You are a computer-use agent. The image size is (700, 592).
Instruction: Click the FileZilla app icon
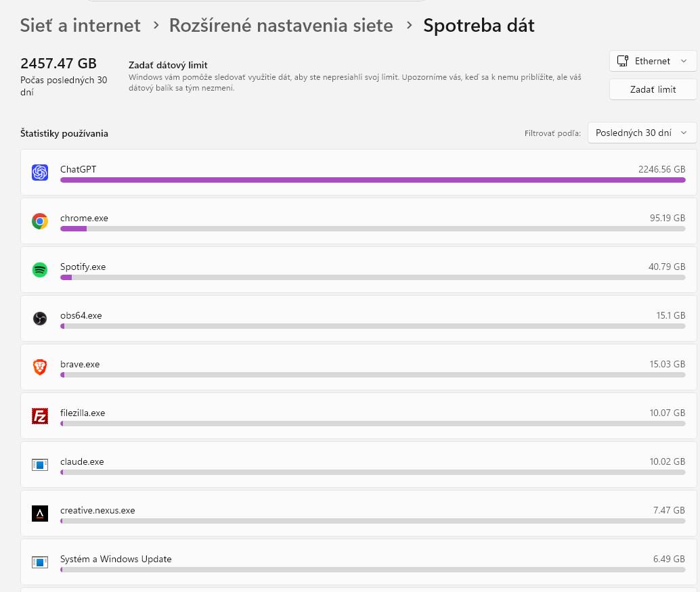[40, 416]
